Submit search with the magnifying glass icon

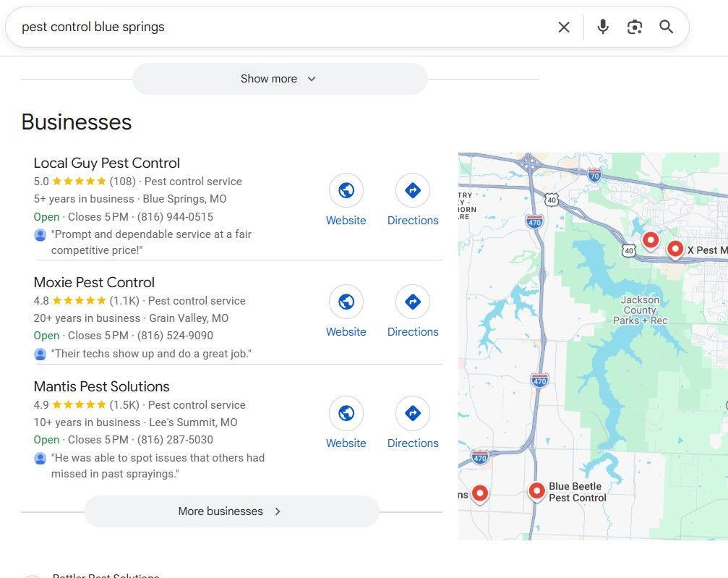coord(667,27)
